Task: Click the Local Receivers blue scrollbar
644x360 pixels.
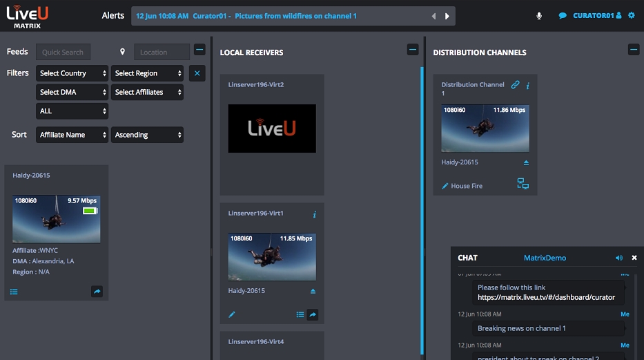Action: (422, 211)
